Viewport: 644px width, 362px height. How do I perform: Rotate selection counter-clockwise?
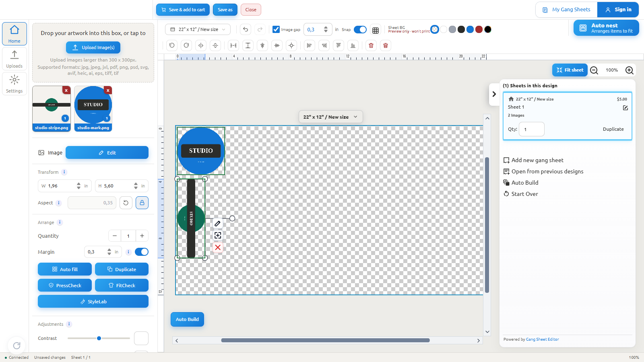(x=172, y=45)
